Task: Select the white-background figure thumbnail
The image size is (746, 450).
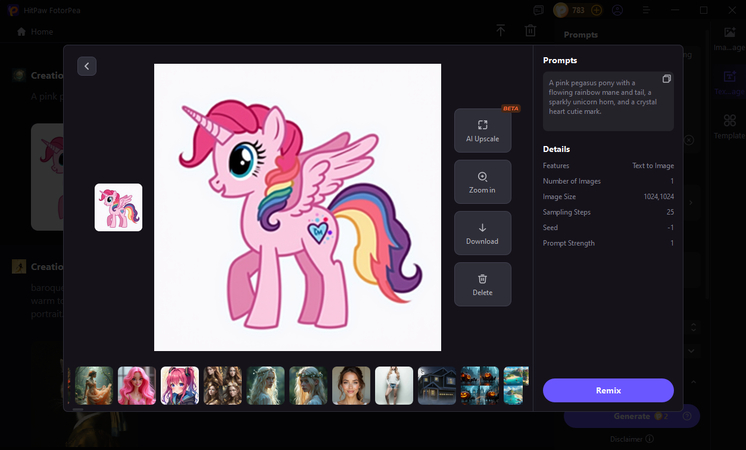Action: 394,385
